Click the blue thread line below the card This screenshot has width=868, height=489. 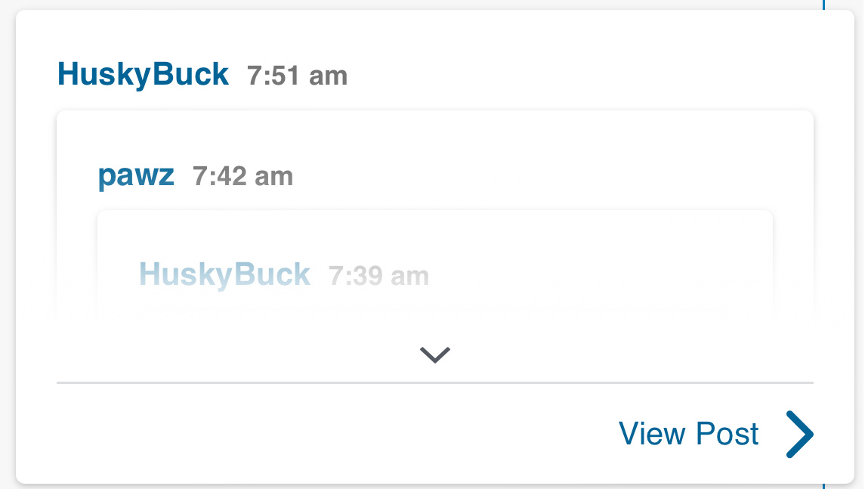823,486
